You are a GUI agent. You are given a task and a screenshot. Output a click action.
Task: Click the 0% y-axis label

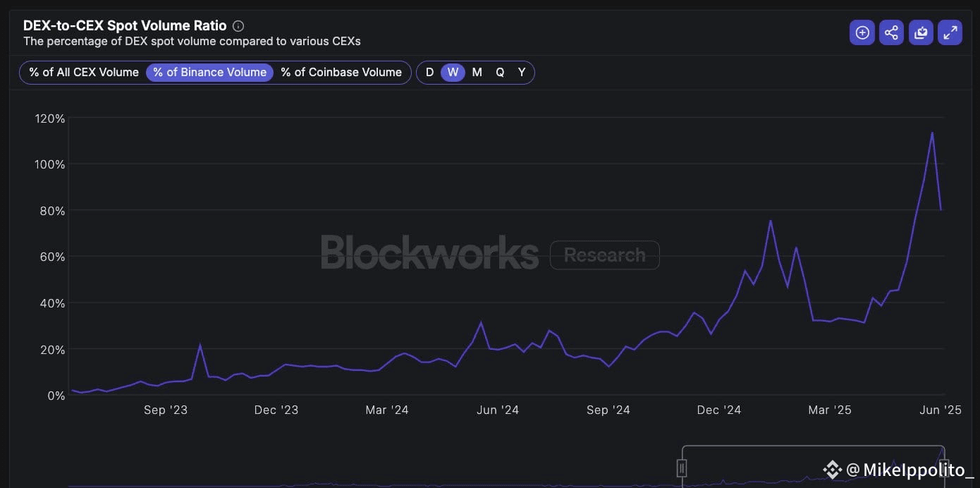click(x=56, y=396)
